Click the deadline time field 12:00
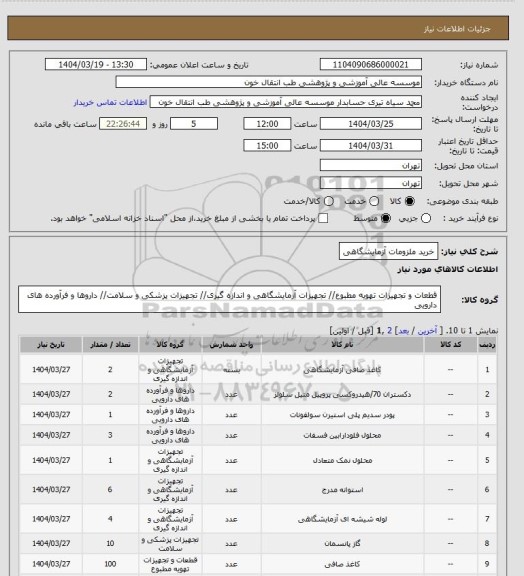Screen dimensions: 524x576 267,124
